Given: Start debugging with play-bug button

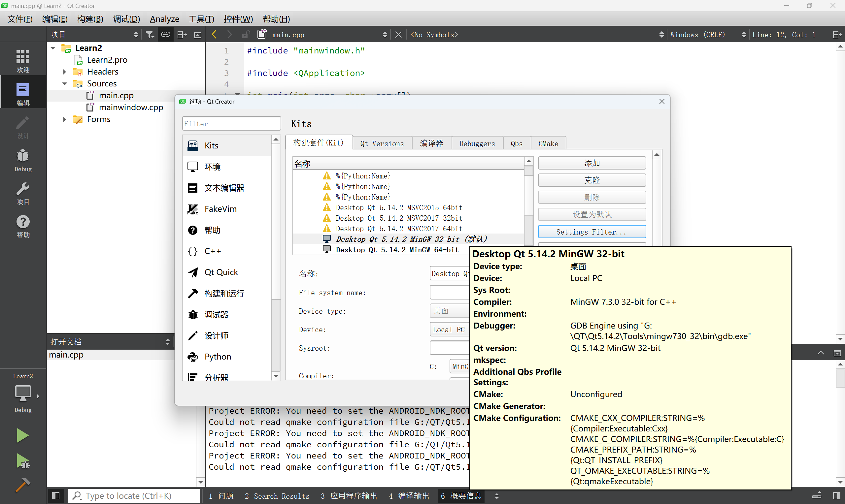Looking at the screenshot, I should (22, 461).
